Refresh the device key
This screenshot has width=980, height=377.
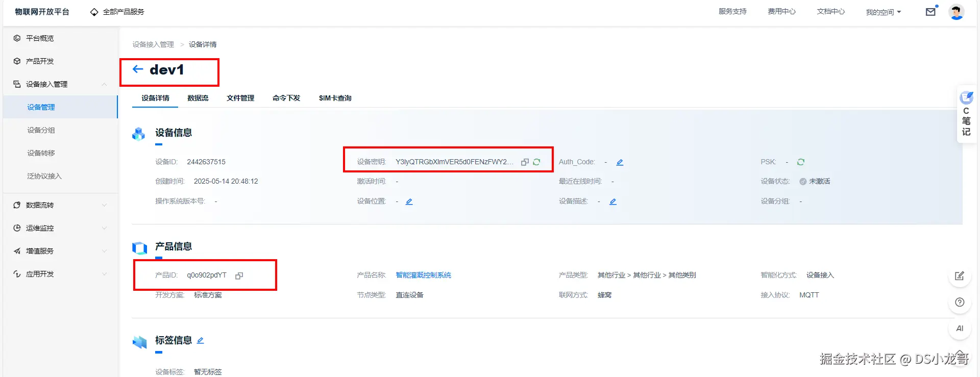click(536, 162)
